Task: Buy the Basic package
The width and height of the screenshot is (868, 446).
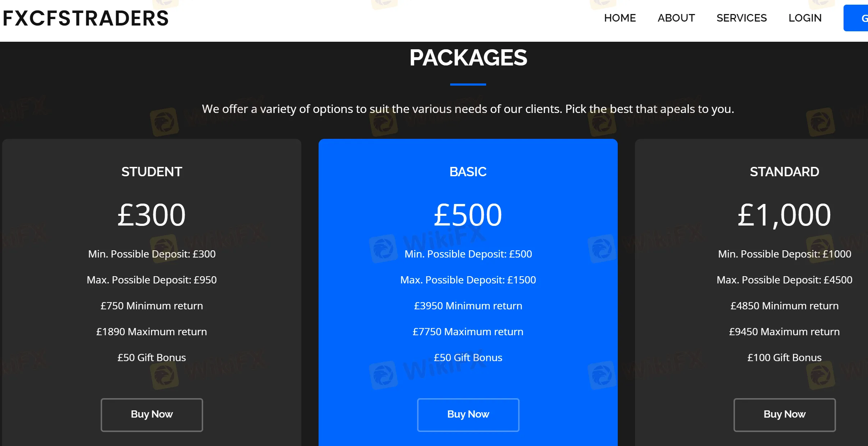Action: (x=468, y=415)
